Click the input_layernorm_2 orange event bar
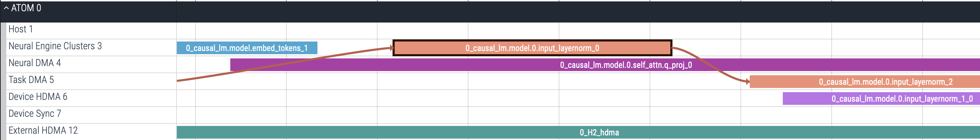 pyautogui.click(x=865, y=82)
